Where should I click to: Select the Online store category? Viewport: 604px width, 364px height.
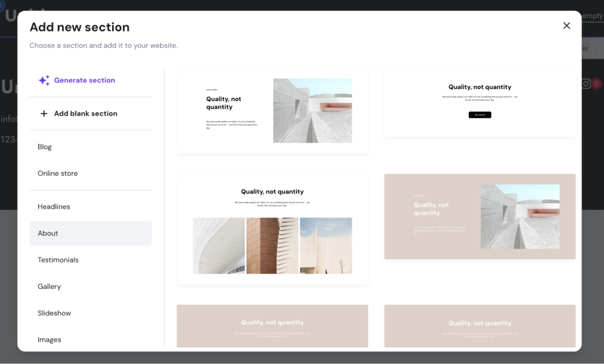(58, 173)
